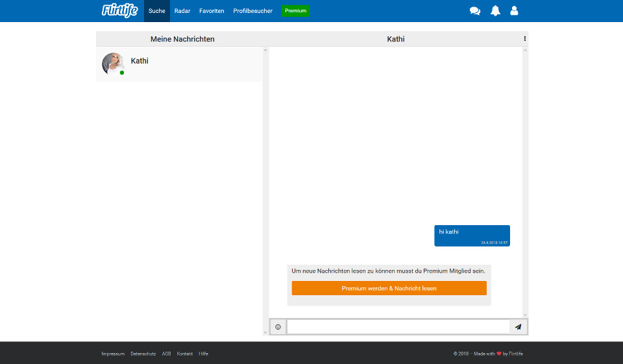Open the Impressum footer link
Screen dimensions: 623x364
(x=113, y=354)
